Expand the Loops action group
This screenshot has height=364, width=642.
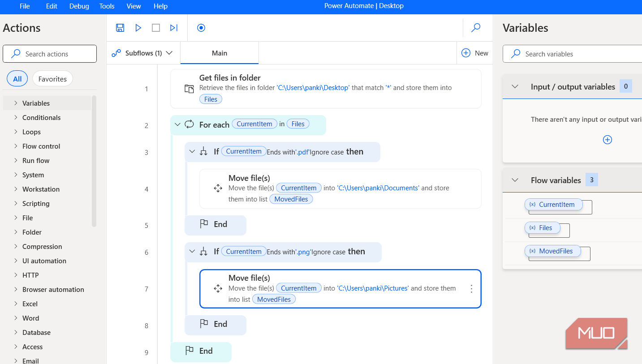pos(16,132)
